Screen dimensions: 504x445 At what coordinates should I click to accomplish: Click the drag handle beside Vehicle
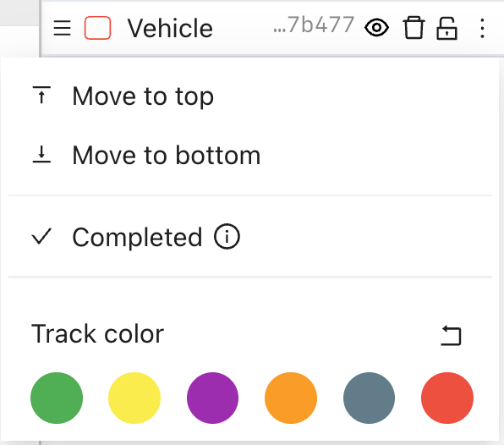[62, 28]
